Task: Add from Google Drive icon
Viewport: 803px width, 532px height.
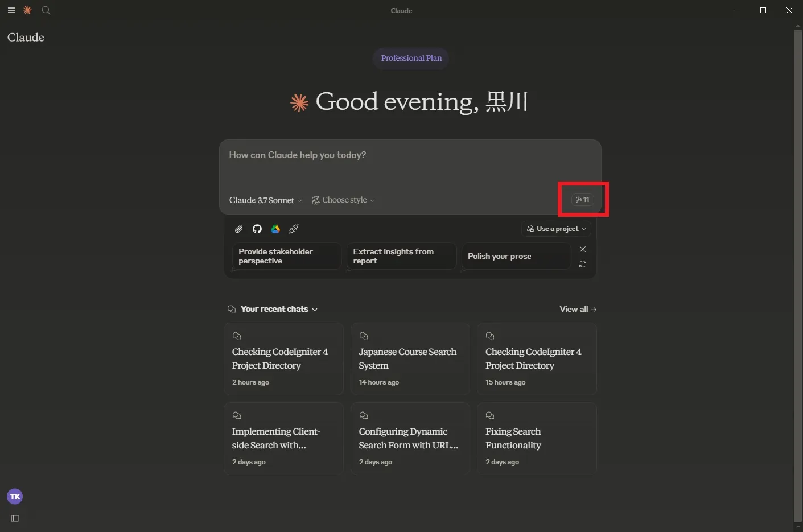Action: [275, 229]
